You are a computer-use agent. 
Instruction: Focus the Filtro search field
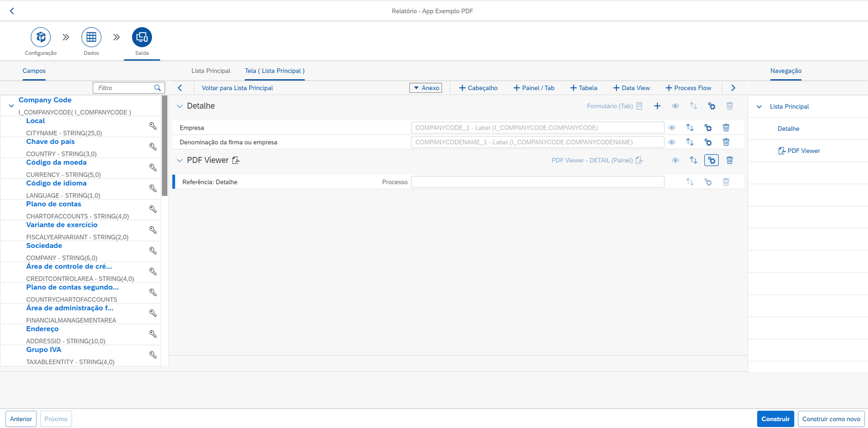click(129, 88)
